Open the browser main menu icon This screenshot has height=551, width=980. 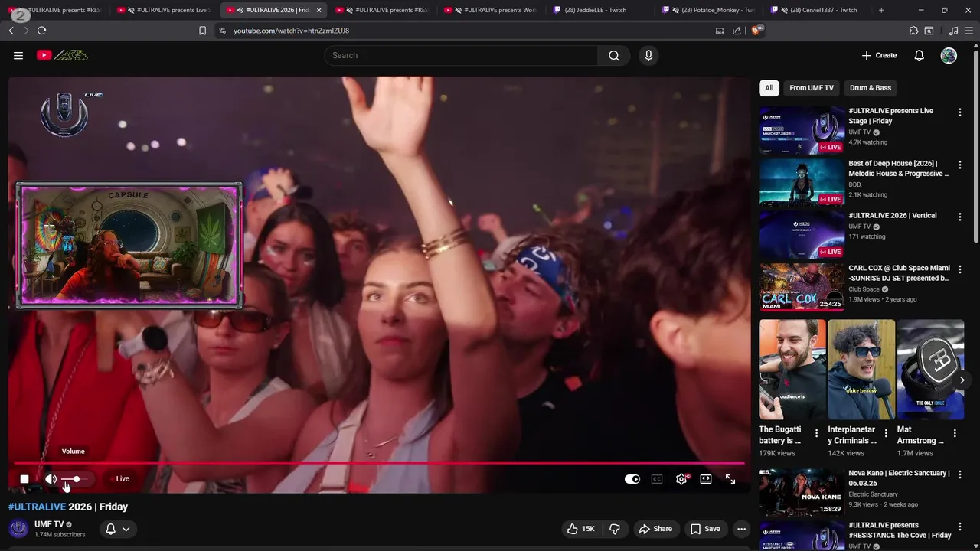point(969,31)
